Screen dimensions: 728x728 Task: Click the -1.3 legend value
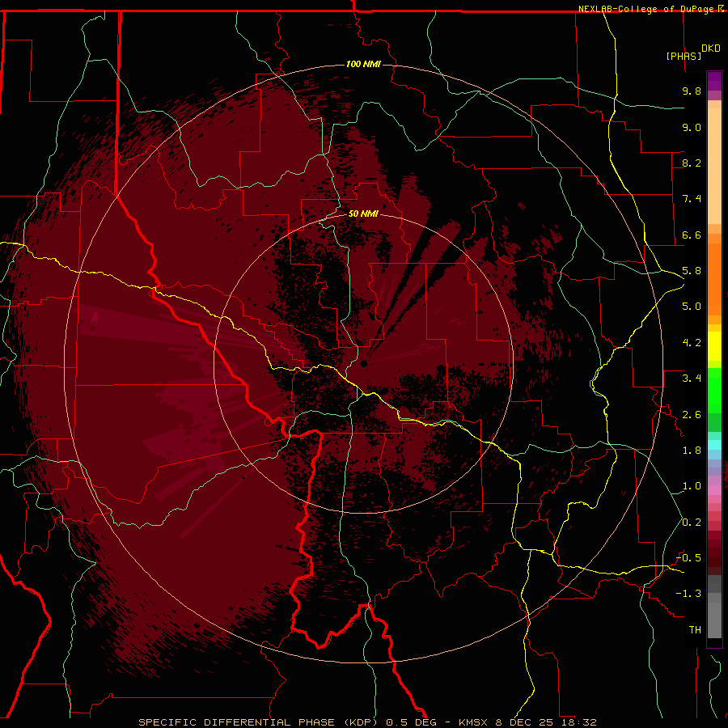click(x=688, y=594)
